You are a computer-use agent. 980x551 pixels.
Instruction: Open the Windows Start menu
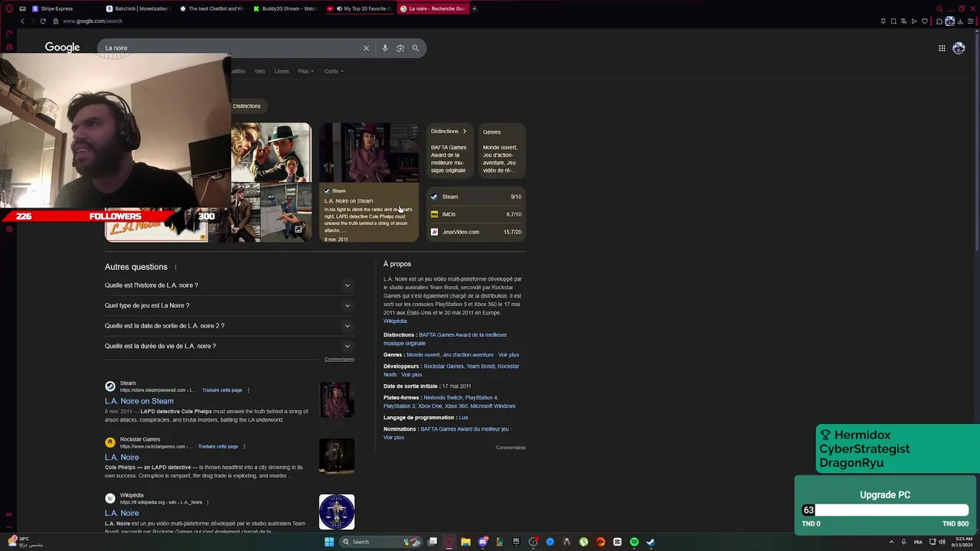pyautogui.click(x=329, y=542)
